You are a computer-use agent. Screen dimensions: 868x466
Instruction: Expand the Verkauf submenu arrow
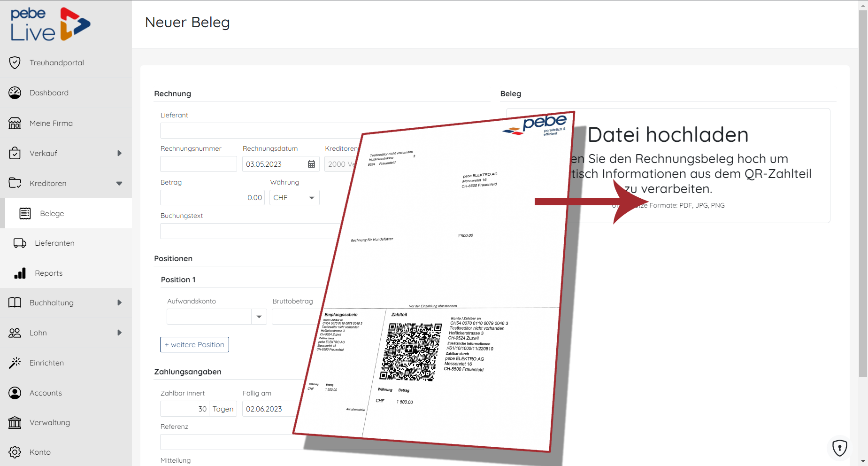tap(119, 153)
